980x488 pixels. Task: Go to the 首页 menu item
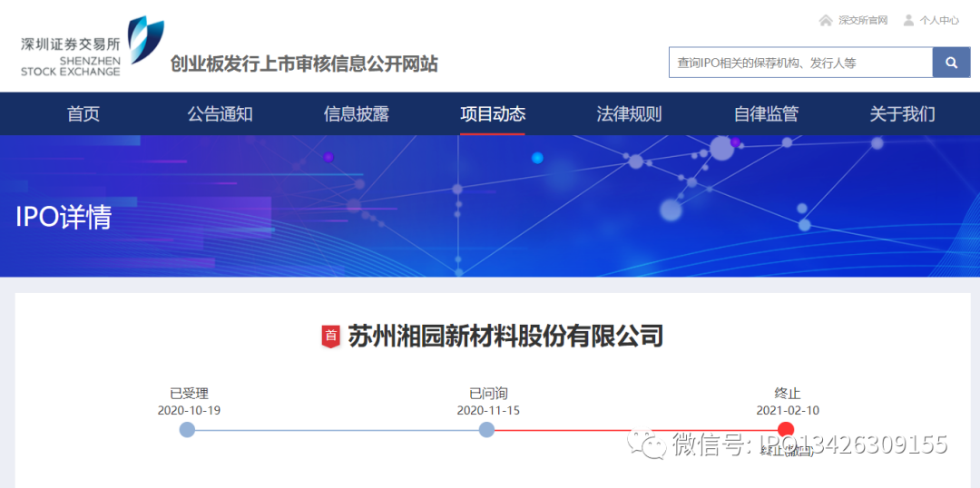(83, 113)
